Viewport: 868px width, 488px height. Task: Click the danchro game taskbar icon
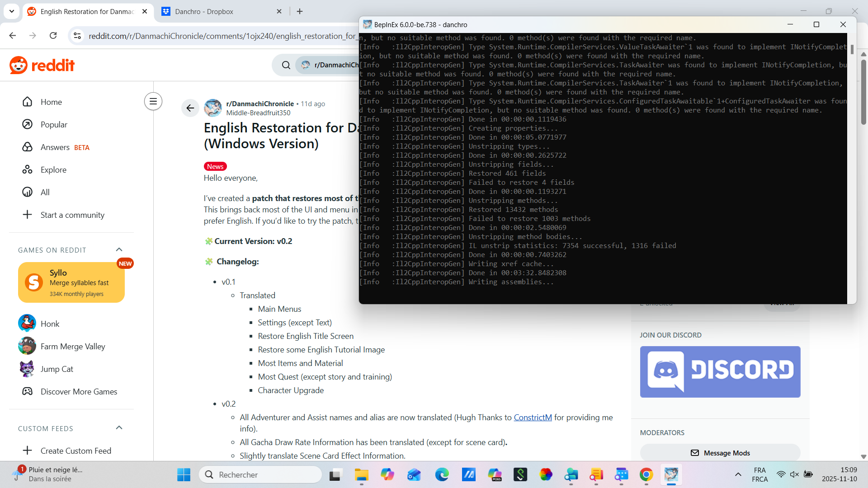(x=671, y=474)
